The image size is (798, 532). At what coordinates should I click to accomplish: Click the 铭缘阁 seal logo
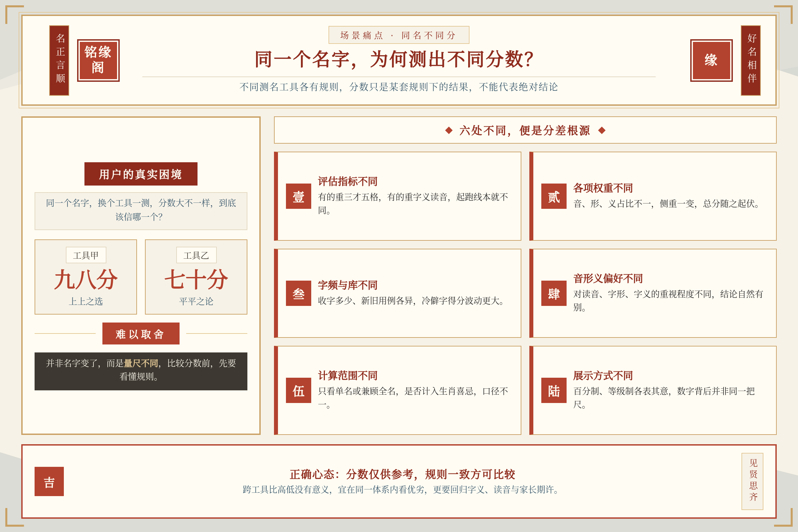[x=98, y=61]
